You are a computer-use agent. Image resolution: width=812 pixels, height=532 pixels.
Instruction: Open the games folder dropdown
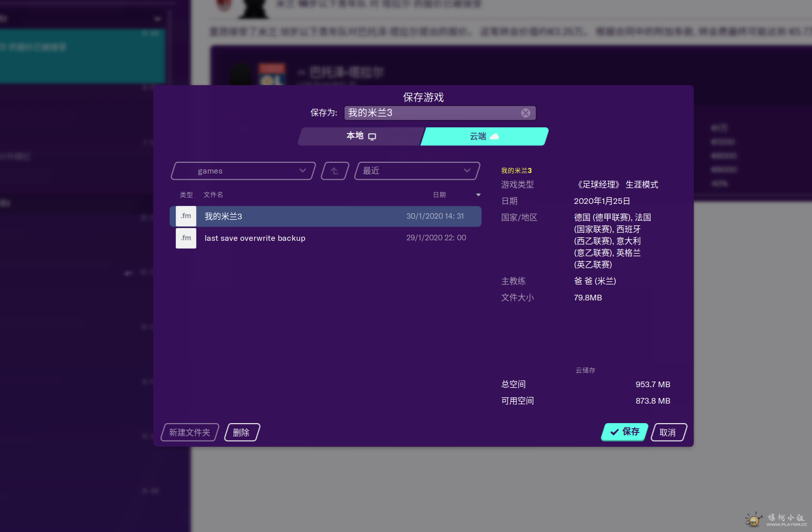click(x=243, y=171)
